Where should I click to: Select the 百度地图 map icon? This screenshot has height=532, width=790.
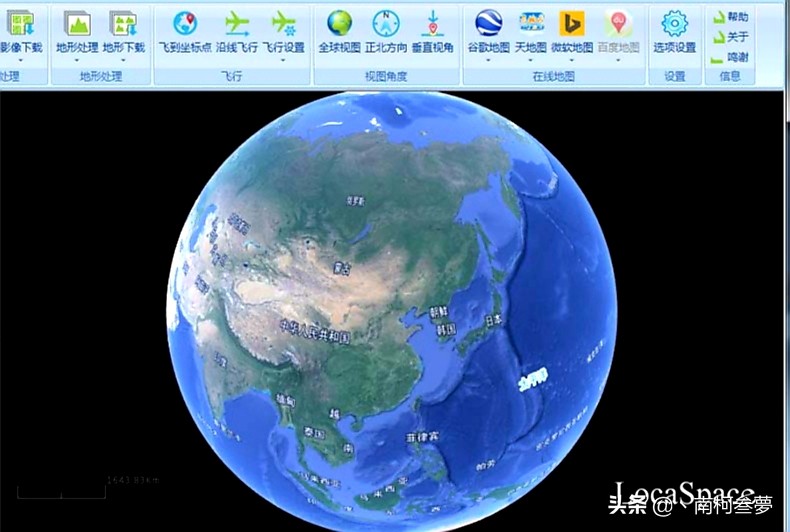pos(618,25)
